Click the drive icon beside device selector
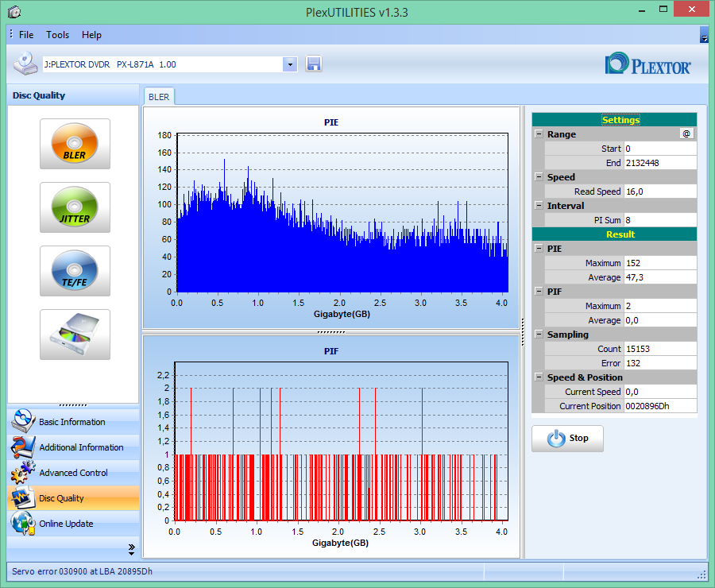The width and height of the screenshot is (715, 588). 25,64
